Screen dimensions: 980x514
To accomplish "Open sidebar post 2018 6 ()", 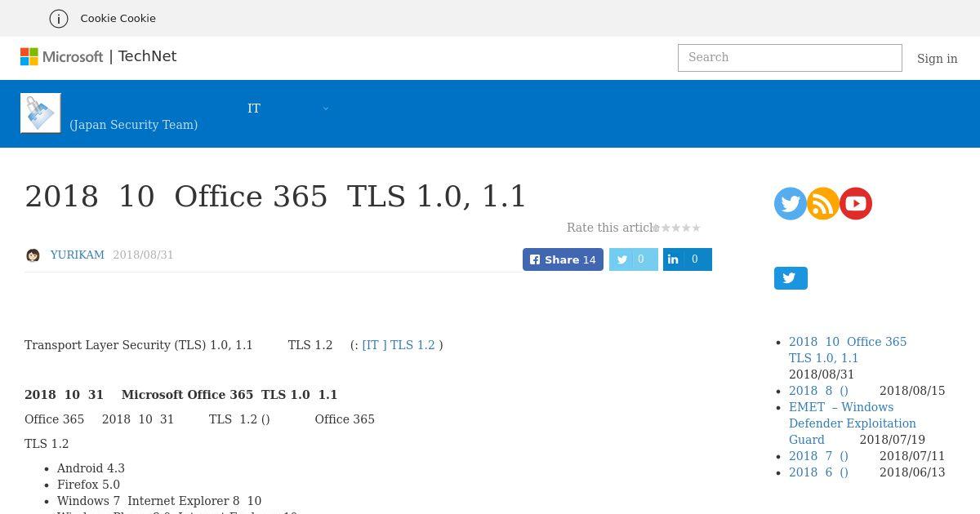I will tap(818, 472).
